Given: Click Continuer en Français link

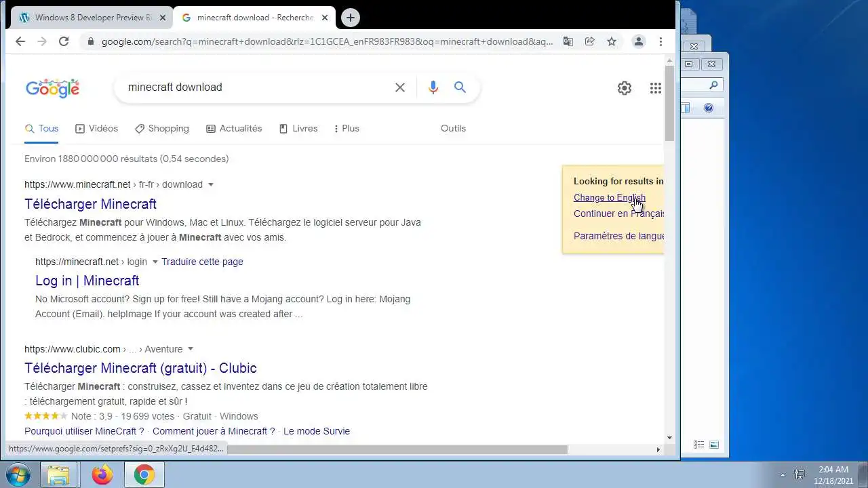Looking at the screenshot, I should (618, 213).
